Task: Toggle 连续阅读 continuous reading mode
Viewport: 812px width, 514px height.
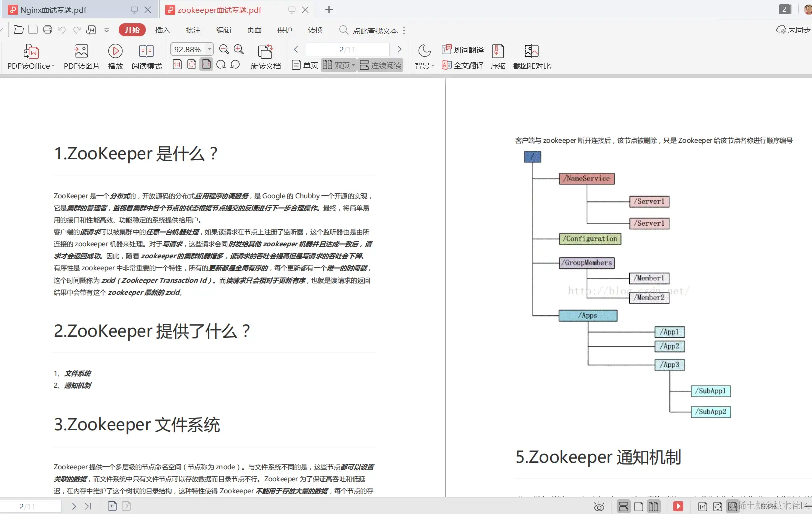Action: click(381, 65)
